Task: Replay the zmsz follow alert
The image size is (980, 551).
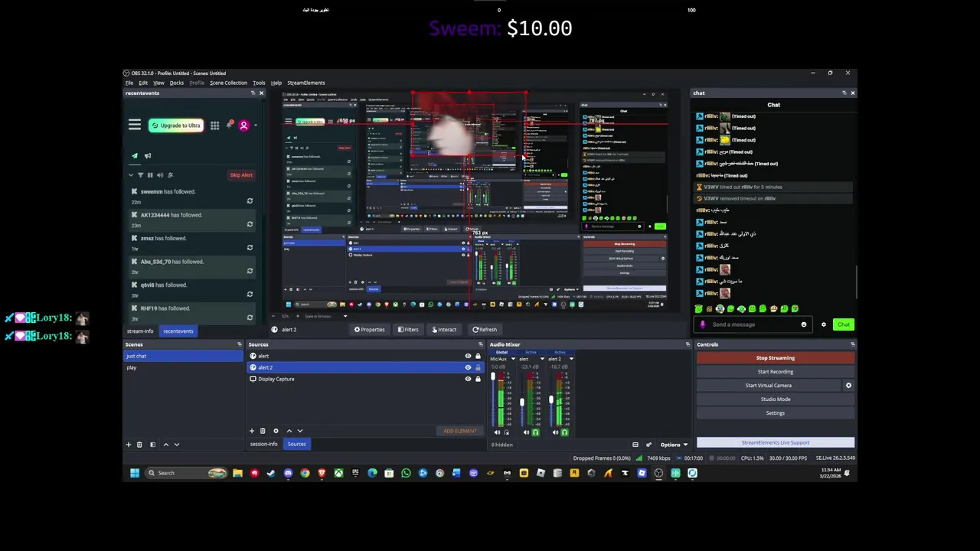Action: click(x=250, y=248)
